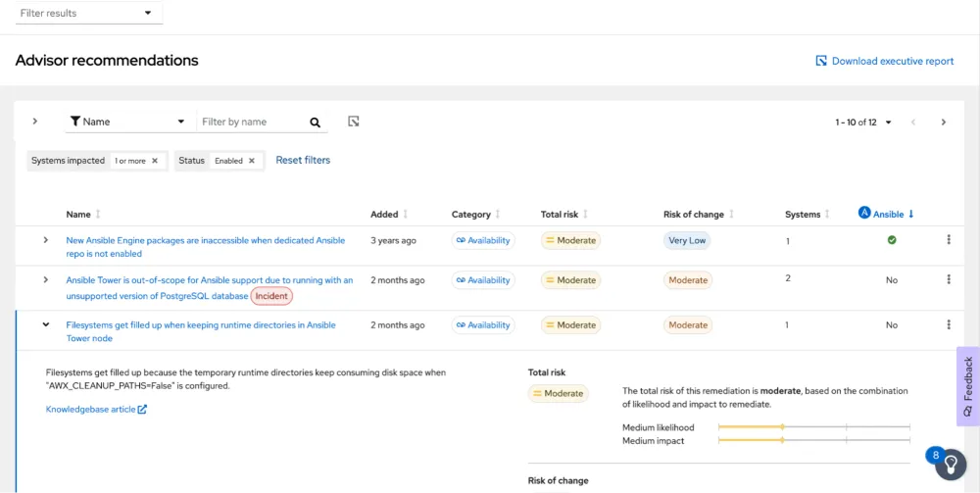Click the Filter by name input field

(x=250, y=123)
